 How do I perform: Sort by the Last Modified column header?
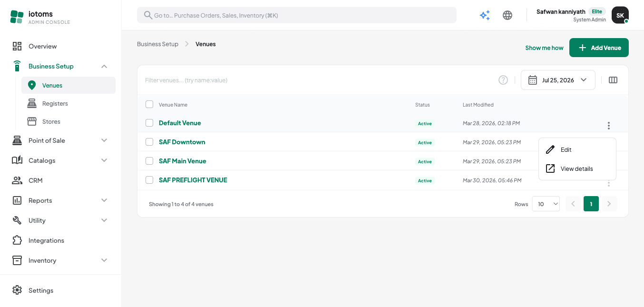478,105
